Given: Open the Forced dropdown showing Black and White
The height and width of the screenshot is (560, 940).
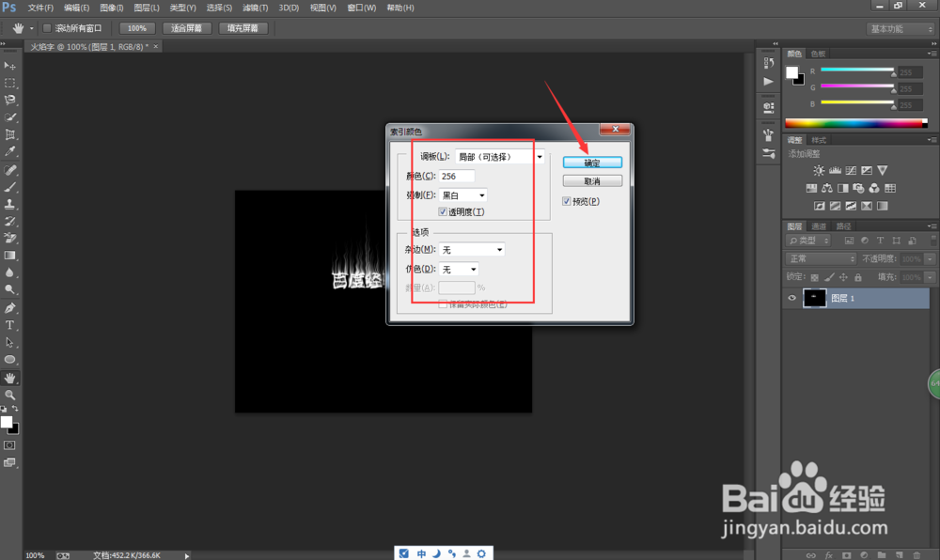Looking at the screenshot, I should (x=462, y=195).
